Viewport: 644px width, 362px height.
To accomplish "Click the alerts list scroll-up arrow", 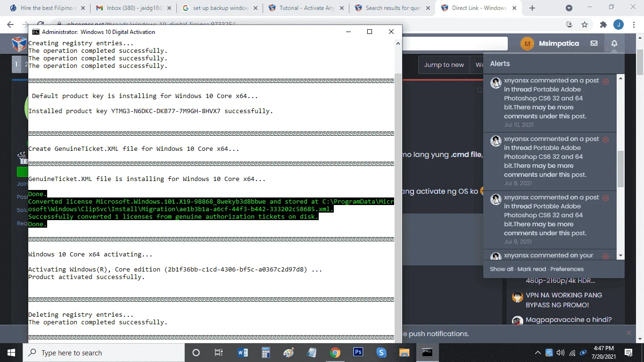I will click(620, 78).
